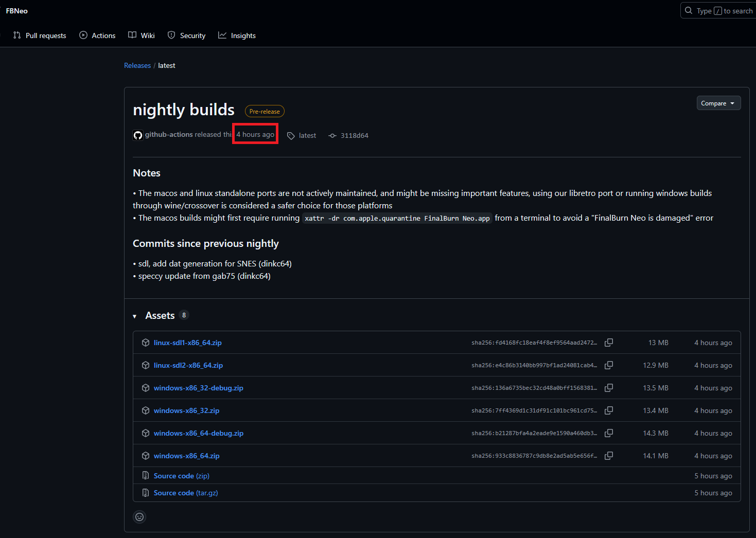Click the 'nightly builds' release title
Viewport: 756px width, 538px height.
pyautogui.click(x=184, y=110)
